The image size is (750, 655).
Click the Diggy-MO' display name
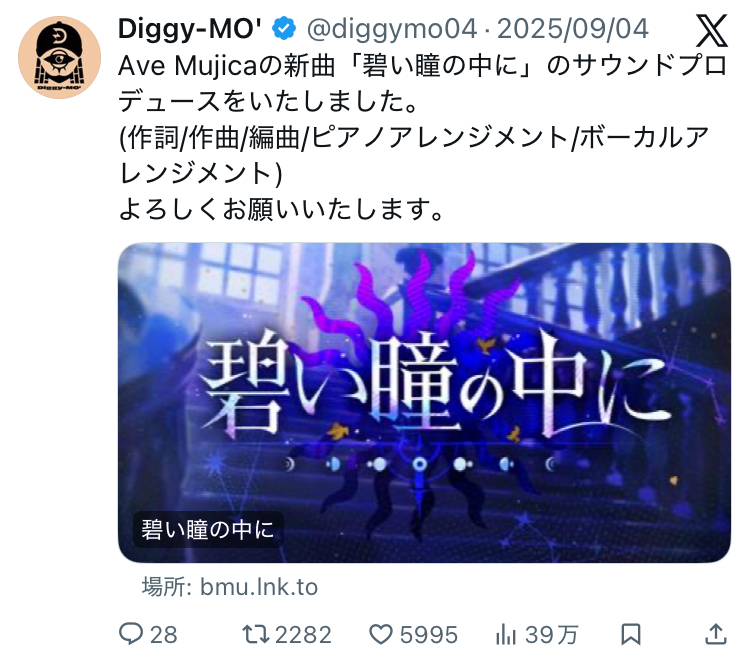[189, 29]
